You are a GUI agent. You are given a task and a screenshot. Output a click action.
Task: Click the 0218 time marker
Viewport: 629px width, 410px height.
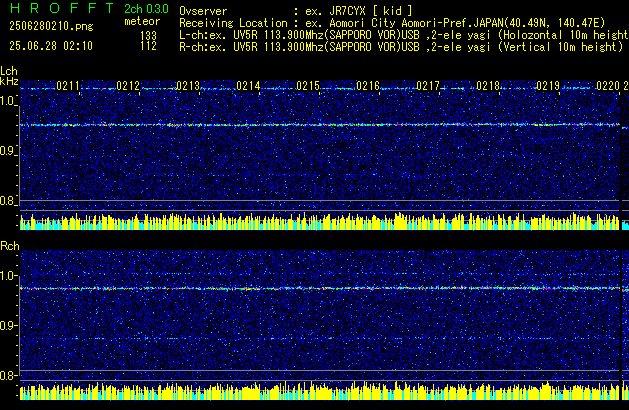pos(488,86)
